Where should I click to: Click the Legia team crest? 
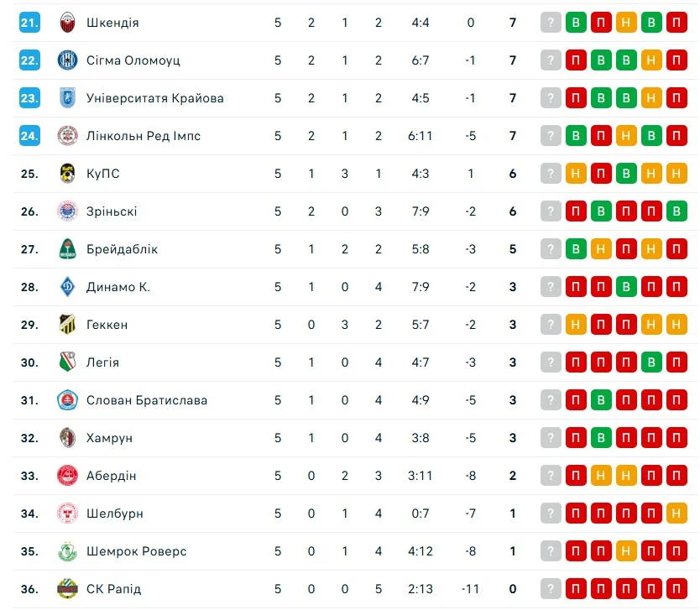67,362
